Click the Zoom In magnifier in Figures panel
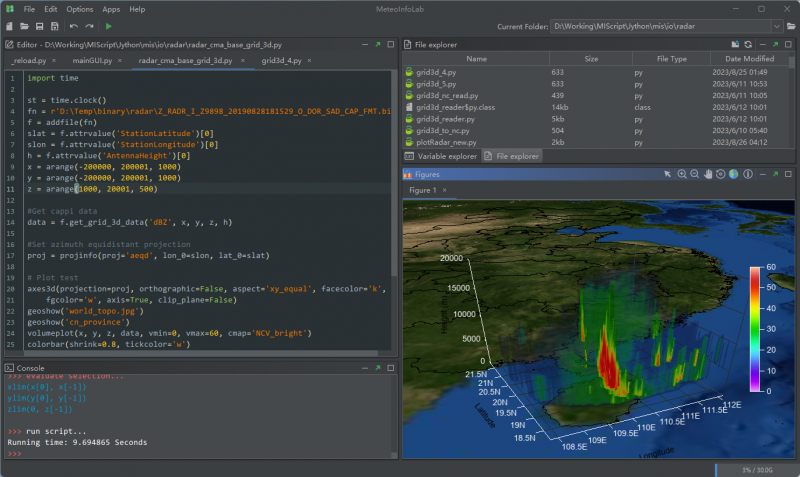 coord(682,174)
